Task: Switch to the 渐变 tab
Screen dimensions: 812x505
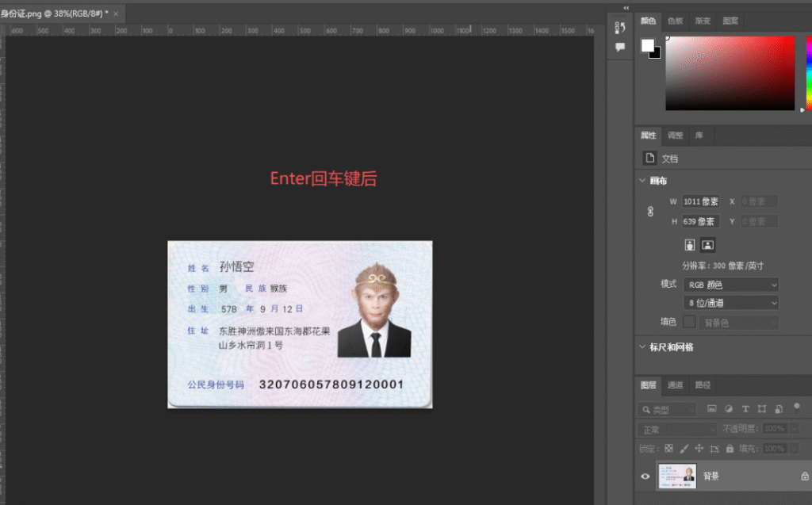Action: click(703, 21)
